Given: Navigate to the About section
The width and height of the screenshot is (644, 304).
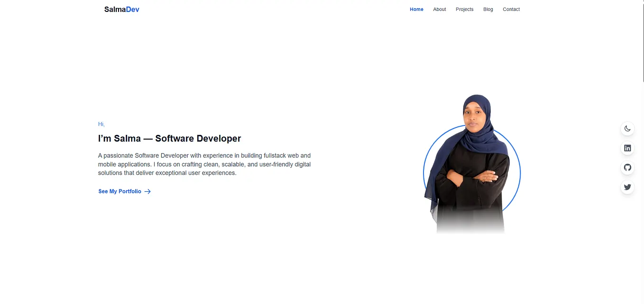Looking at the screenshot, I should tap(439, 9).
